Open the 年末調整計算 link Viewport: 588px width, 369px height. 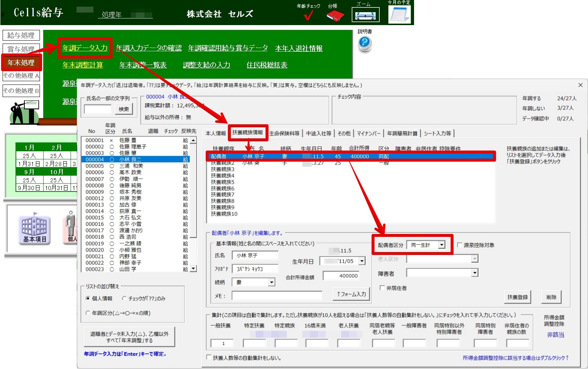coord(83,65)
